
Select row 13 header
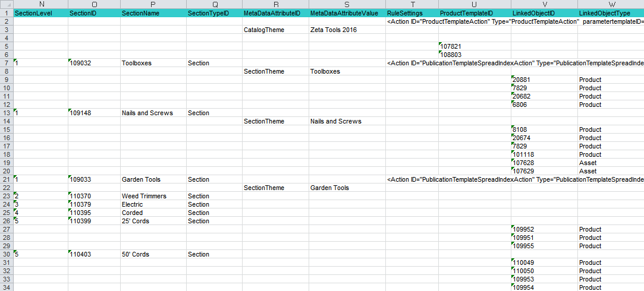click(x=7, y=113)
